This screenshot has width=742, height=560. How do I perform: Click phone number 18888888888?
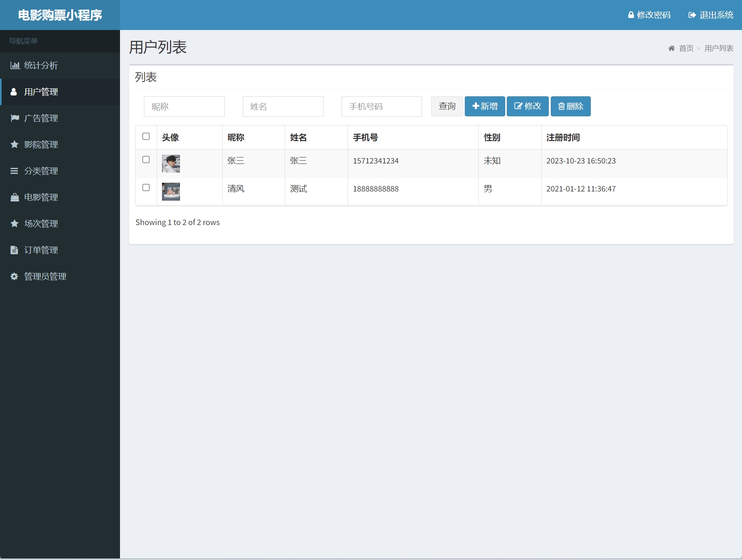(x=376, y=189)
